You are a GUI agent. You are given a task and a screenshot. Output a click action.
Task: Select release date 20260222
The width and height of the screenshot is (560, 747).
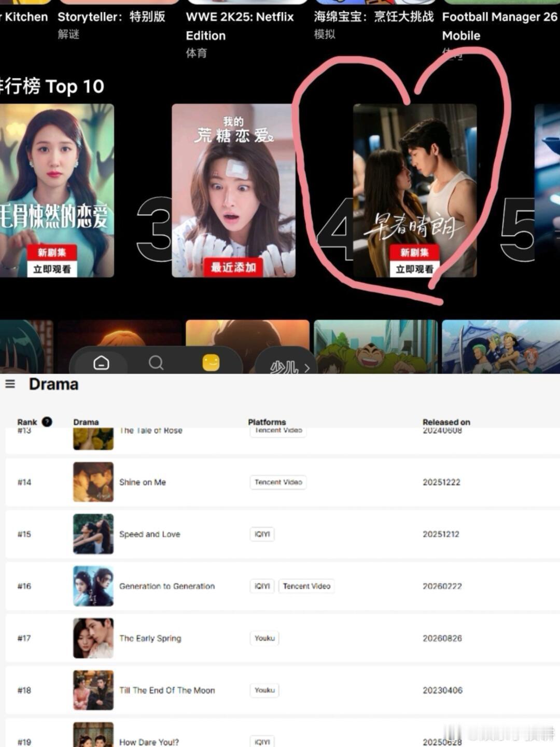(442, 586)
